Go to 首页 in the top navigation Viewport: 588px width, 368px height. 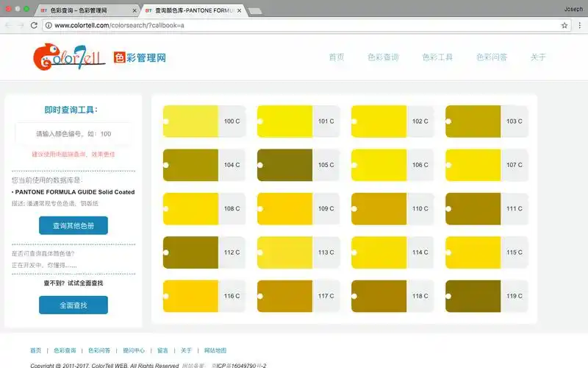coord(337,57)
